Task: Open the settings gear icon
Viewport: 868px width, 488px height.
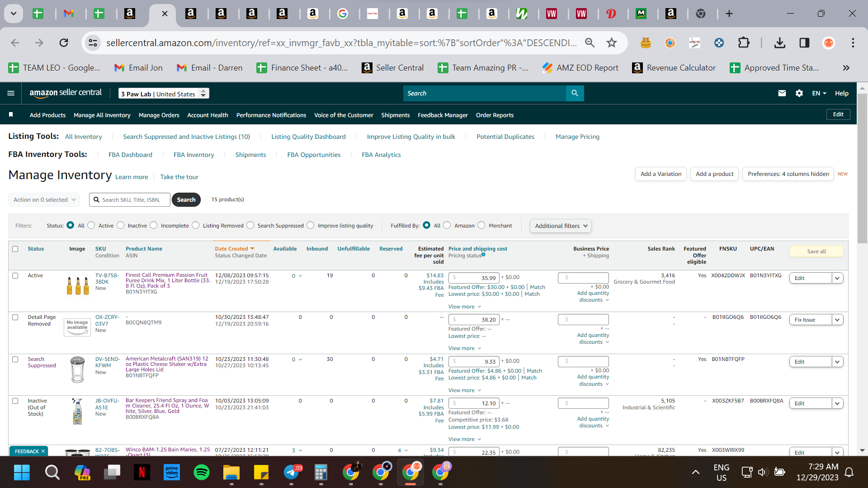Action: [799, 93]
